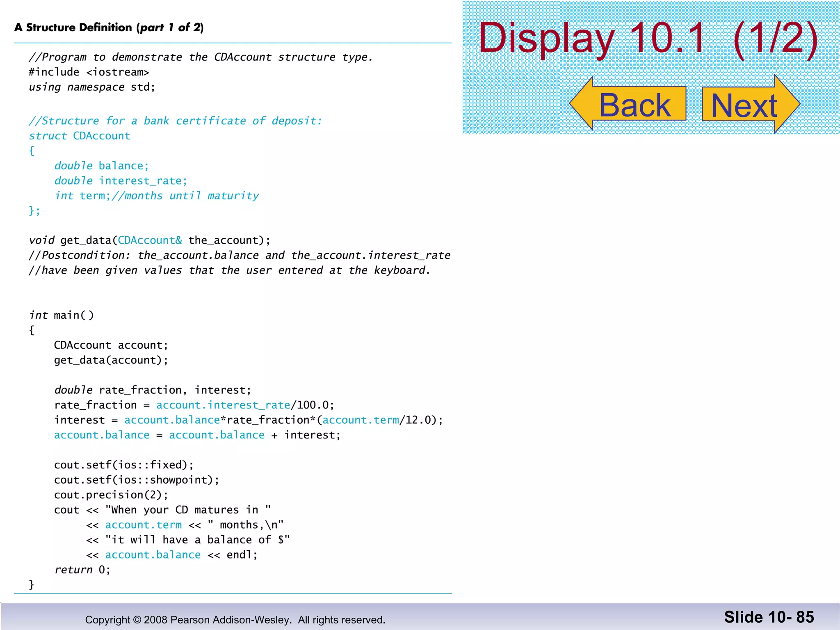Click the 'CDAccount account;' line
This screenshot has width=840, height=630.
pos(111,345)
